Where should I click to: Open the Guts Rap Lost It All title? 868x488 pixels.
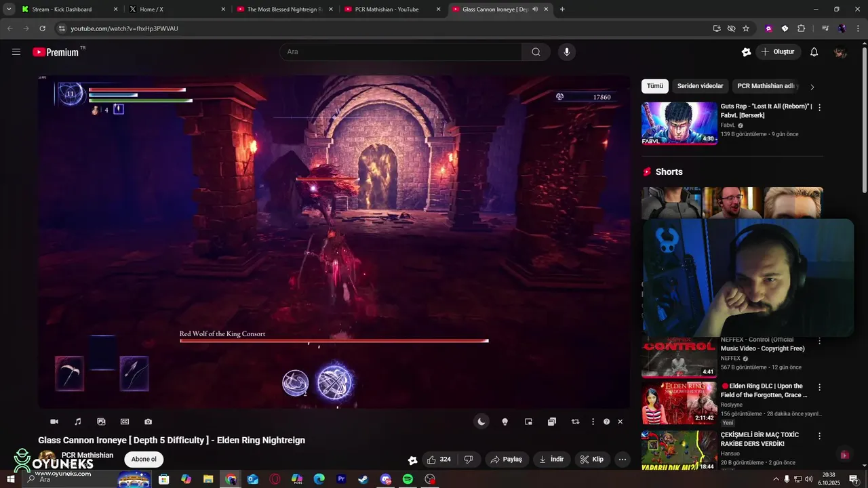(766, 110)
